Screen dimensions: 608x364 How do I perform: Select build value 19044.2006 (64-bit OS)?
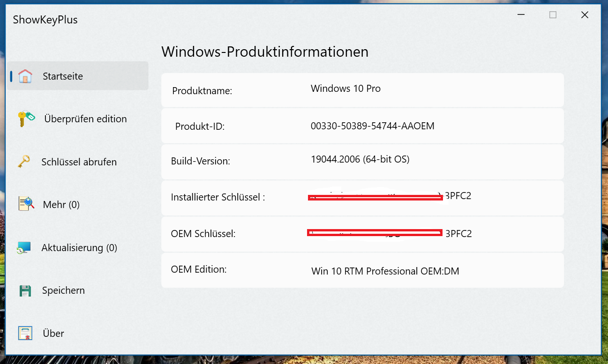[x=360, y=160]
